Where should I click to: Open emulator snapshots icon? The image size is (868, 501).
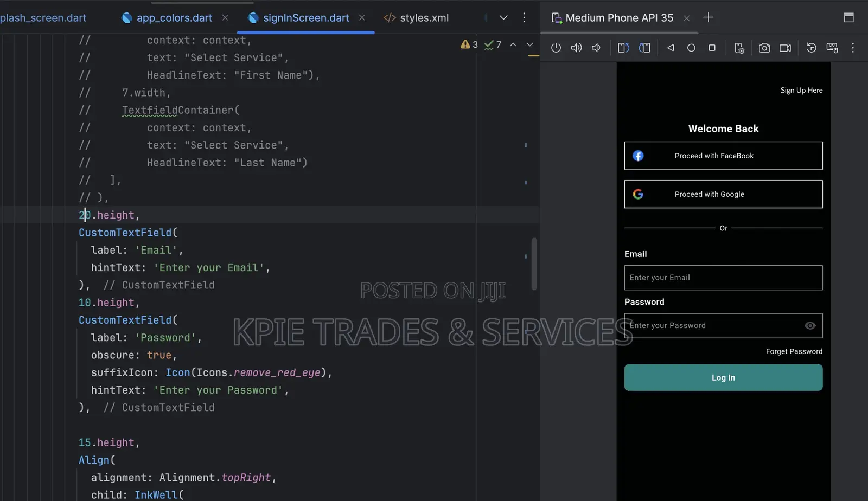(739, 48)
